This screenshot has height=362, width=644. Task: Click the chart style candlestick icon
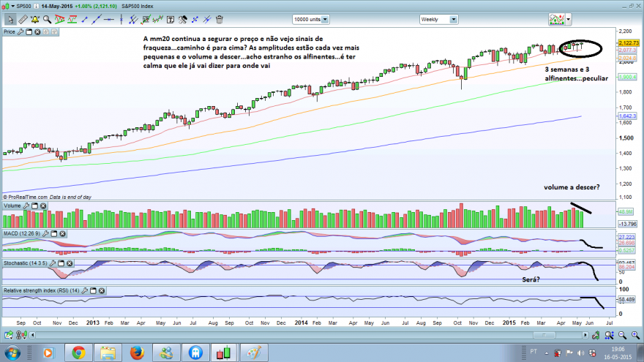coord(557,19)
